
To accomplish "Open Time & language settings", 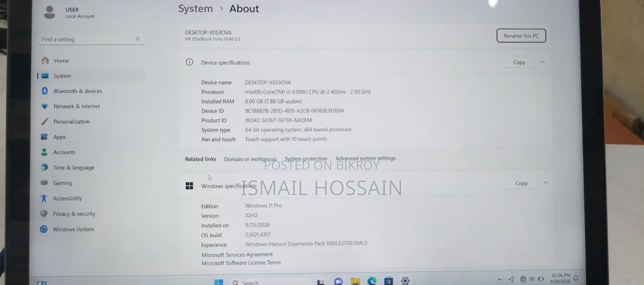I will pos(74,168).
